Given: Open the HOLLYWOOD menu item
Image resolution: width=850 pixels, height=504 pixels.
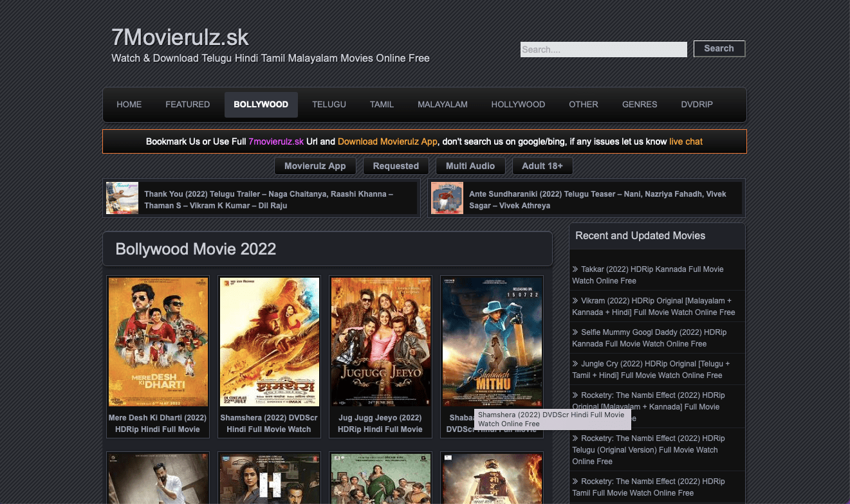Looking at the screenshot, I should pos(518,104).
